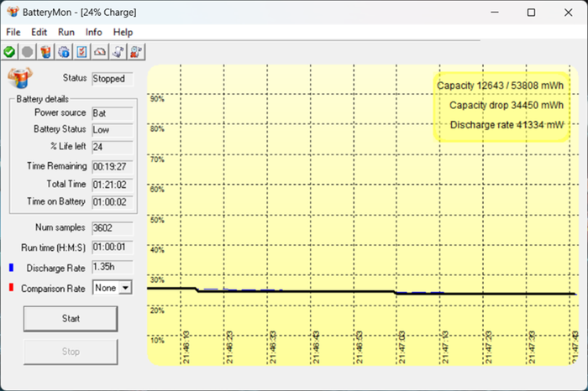
Task: Click the checklist configuration toolbar icon
Action: tap(82, 52)
